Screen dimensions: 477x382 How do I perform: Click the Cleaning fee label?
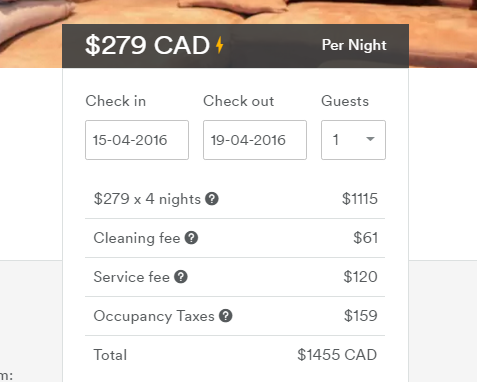[137, 238]
